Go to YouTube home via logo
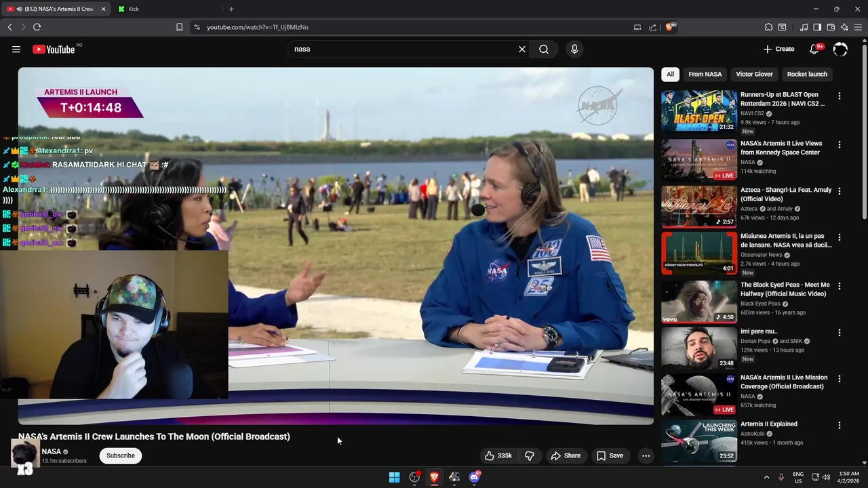Viewport: 868px width, 488px height. click(54, 49)
